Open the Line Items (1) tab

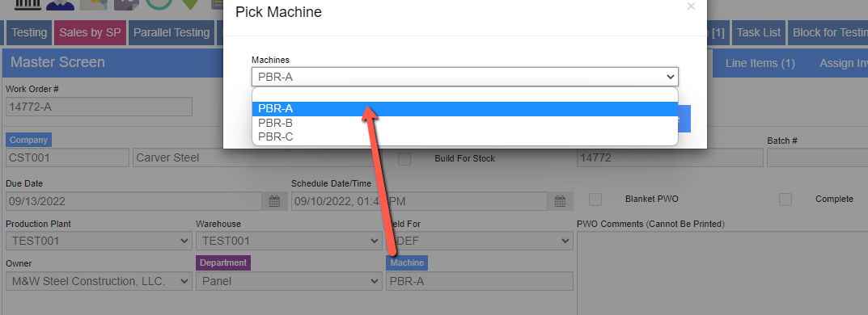[x=760, y=64]
